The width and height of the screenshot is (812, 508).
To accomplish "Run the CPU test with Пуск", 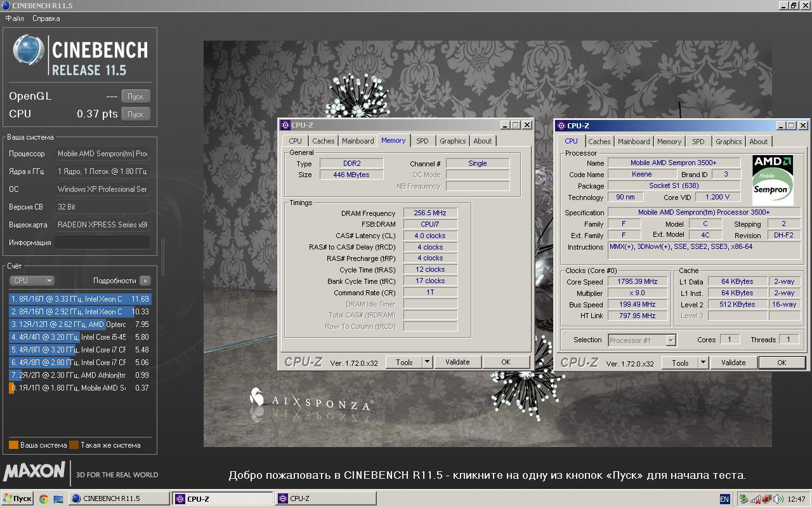I will pyautogui.click(x=136, y=114).
